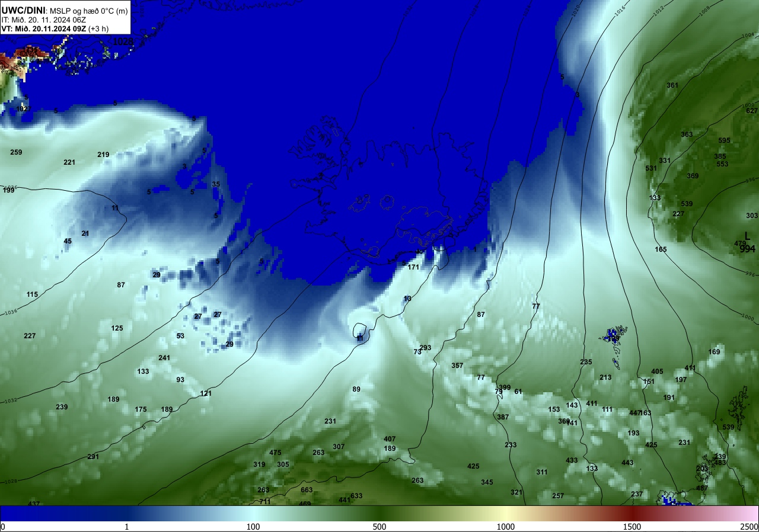This screenshot has width=759, height=532.
Task: Click the 387 height value
Action: (503, 417)
